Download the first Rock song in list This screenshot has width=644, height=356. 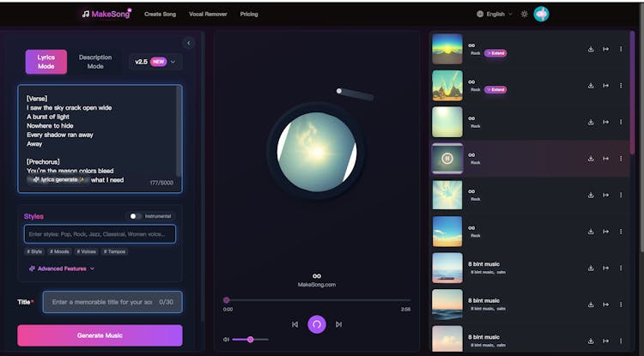click(591, 49)
